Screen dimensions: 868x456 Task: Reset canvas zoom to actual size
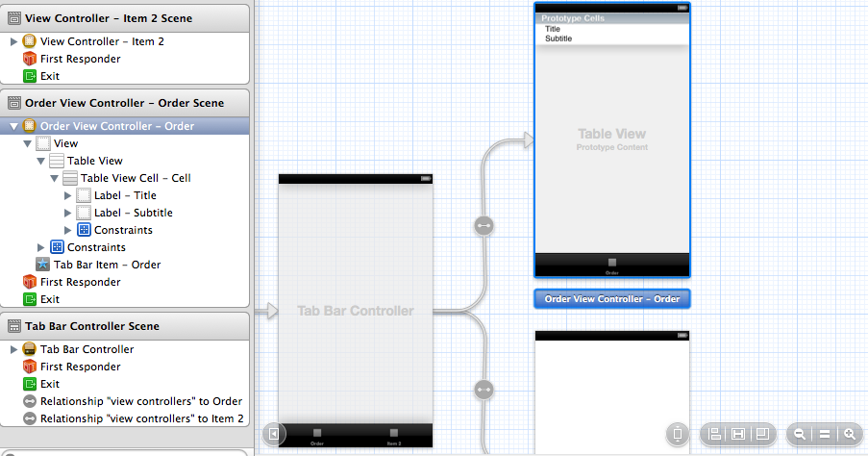[x=825, y=434]
